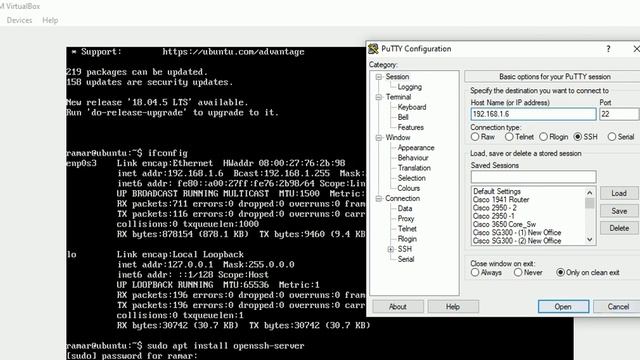
Task: Select the Telnet connection type
Action: point(519,137)
